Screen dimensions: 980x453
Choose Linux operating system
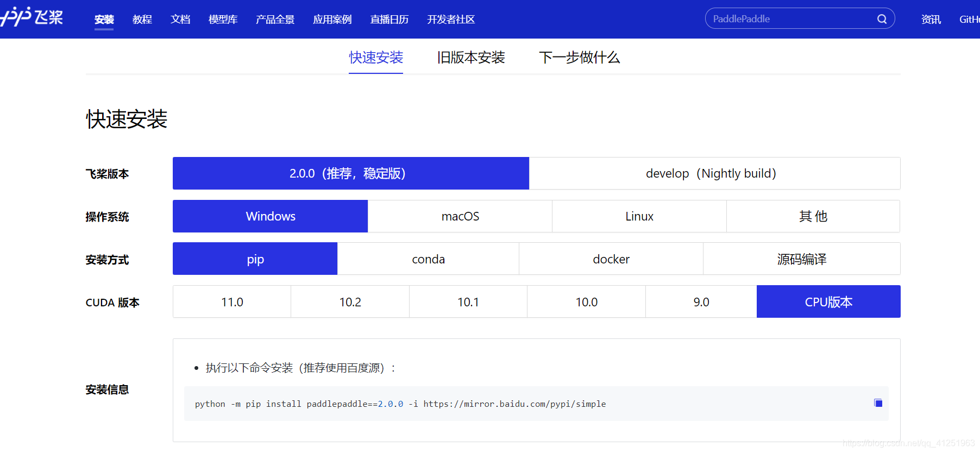639,216
